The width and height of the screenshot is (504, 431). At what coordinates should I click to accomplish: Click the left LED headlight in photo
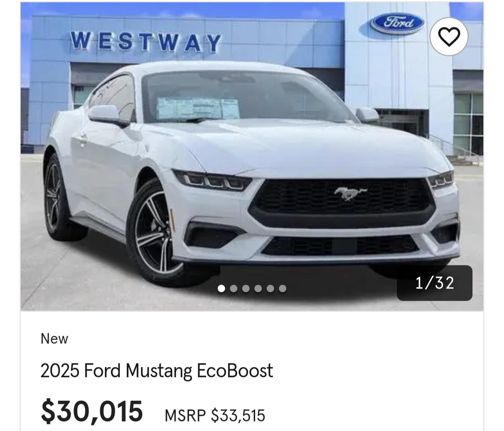pyautogui.click(x=212, y=180)
